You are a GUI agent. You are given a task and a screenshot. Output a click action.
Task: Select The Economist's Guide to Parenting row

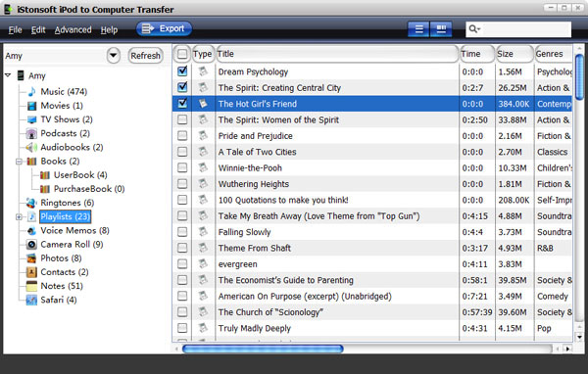pos(372,280)
